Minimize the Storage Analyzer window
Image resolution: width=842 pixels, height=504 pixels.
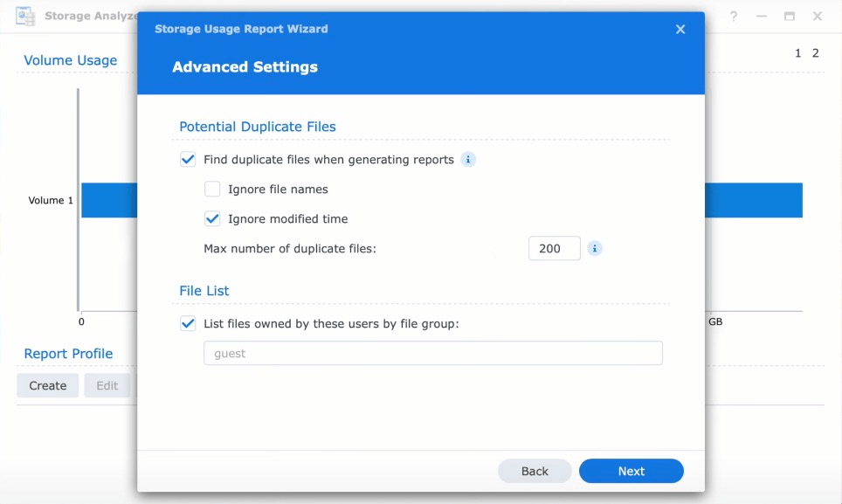pyautogui.click(x=762, y=16)
